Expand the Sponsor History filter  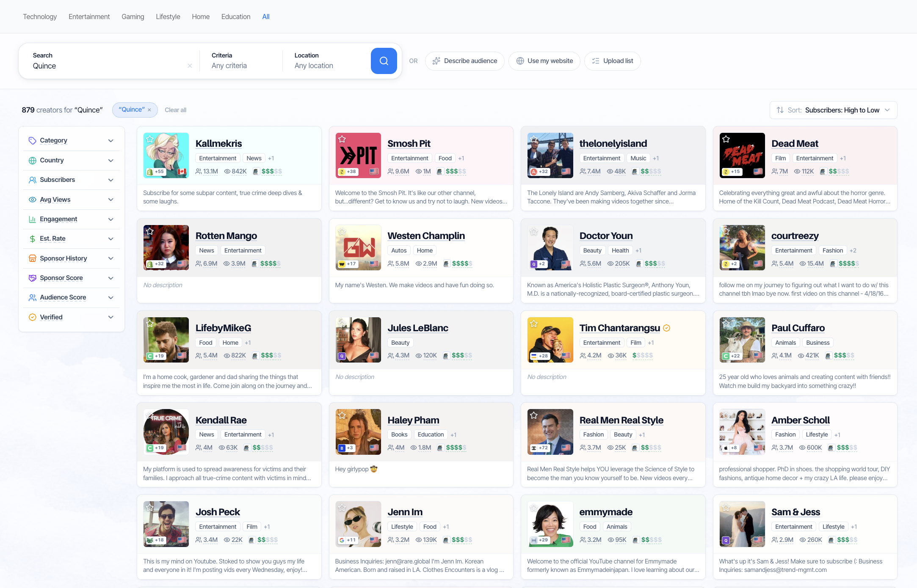(72, 258)
